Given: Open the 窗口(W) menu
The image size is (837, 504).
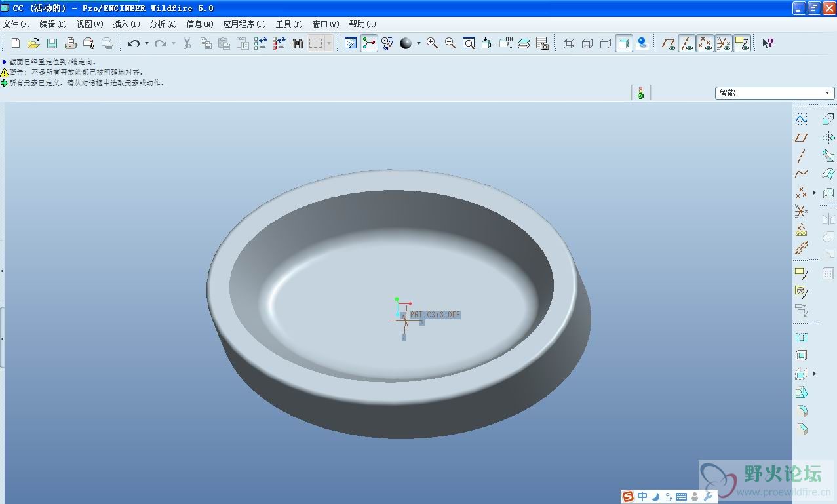Looking at the screenshot, I should (x=326, y=24).
